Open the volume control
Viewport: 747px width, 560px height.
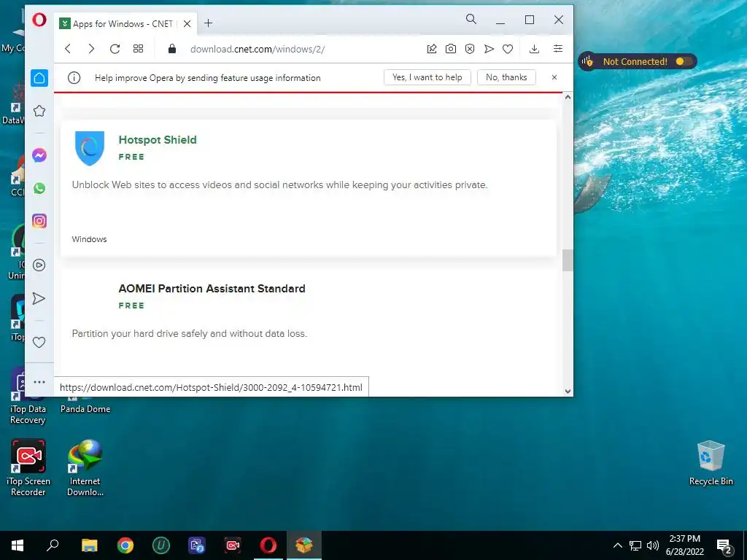pyautogui.click(x=653, y=545)
